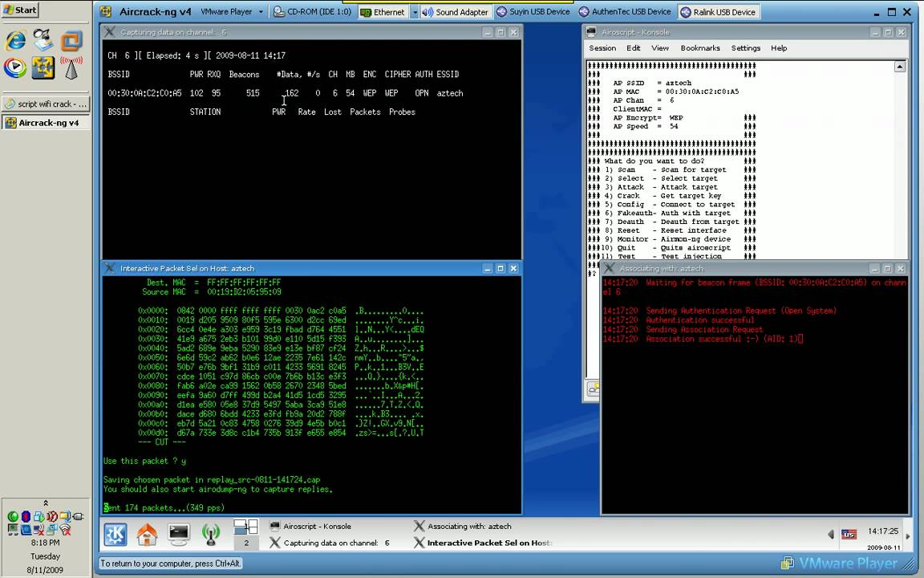The height and width of the screenshot is (578, 924).
Task: Open Help menu in Airoscript Konsole
Action: (779, 48)
